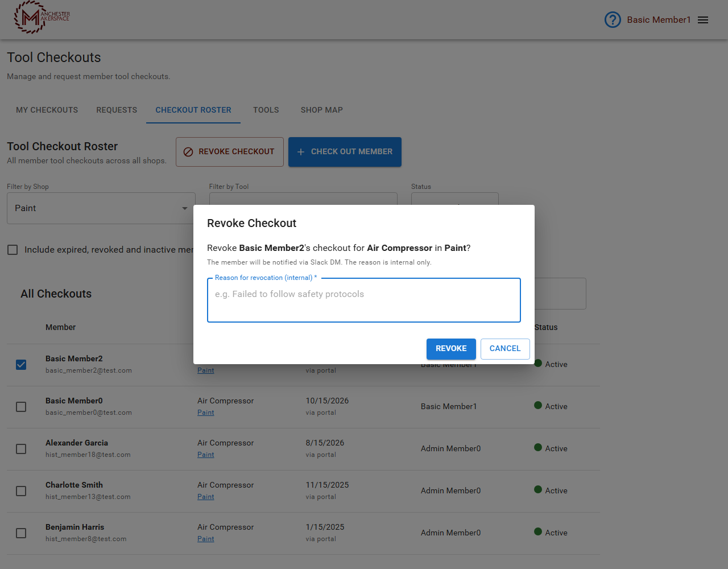Screen dimensions: 728x569
Task: Open Paint link in Basic Member2 row
Action: tap(206, 370)
